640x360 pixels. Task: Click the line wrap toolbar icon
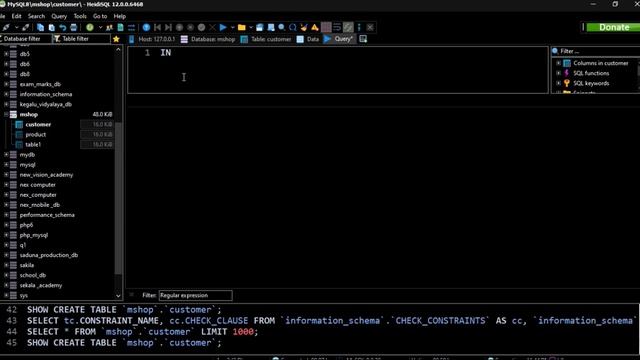pyautogui.click(x=337, y=27)
